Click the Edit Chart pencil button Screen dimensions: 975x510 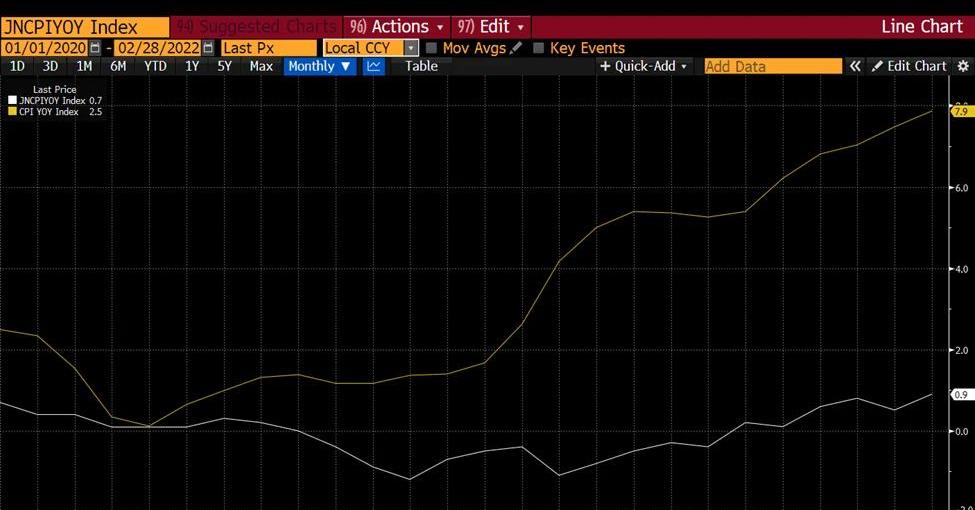coord(908,66)
